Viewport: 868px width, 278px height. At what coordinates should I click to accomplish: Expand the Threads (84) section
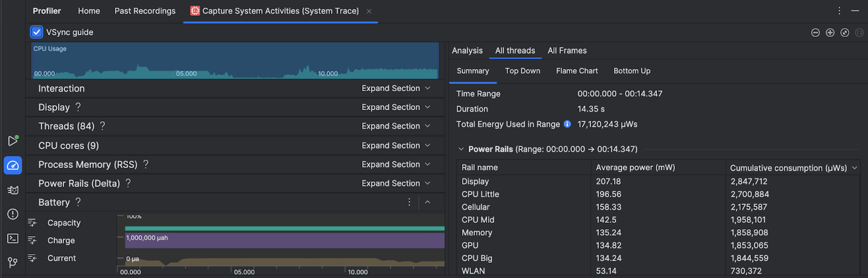(396, 126)
